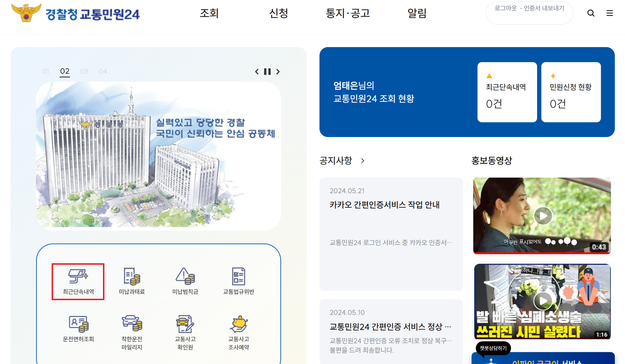
Task: Switch to banner slide 03
Action: tap(84, 71)
